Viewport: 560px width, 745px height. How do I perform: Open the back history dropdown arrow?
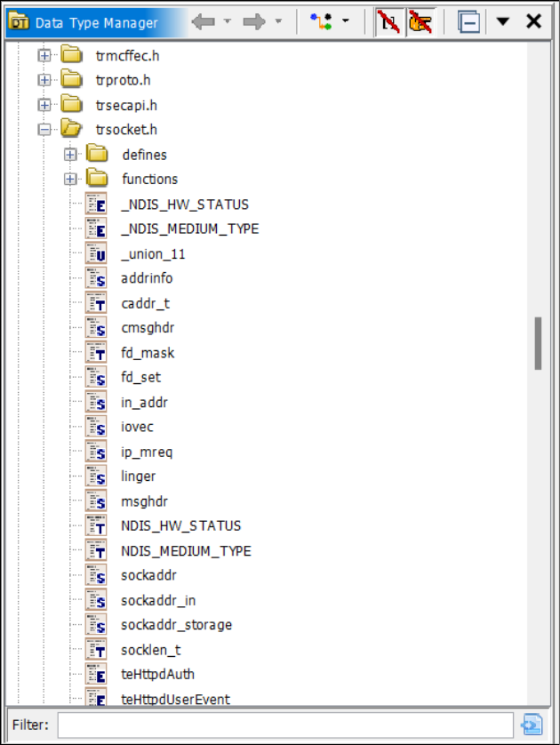coord(228,21)
